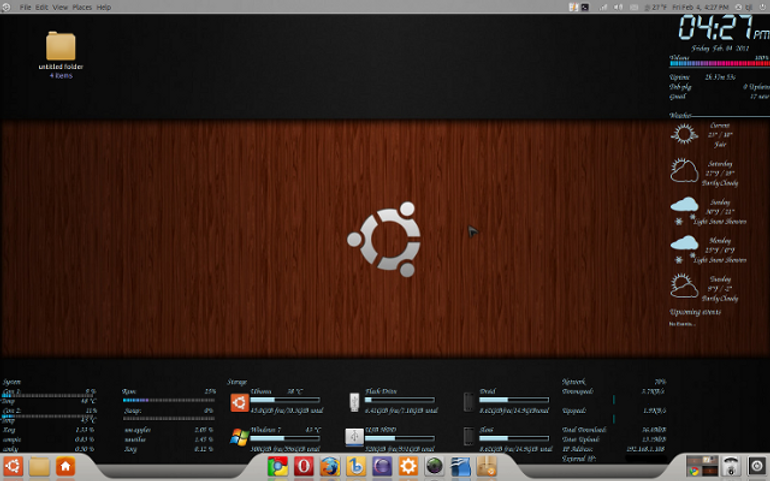Screen dimensions: 770x481
Task: Open the volume speaker indicator in top panel
Action: click(618, 7)
